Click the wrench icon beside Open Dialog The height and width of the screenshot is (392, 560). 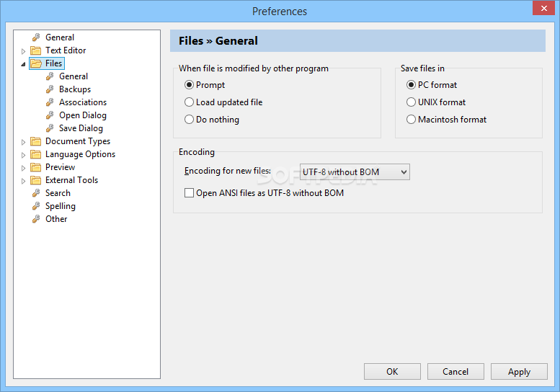click(x=50, y=115)
